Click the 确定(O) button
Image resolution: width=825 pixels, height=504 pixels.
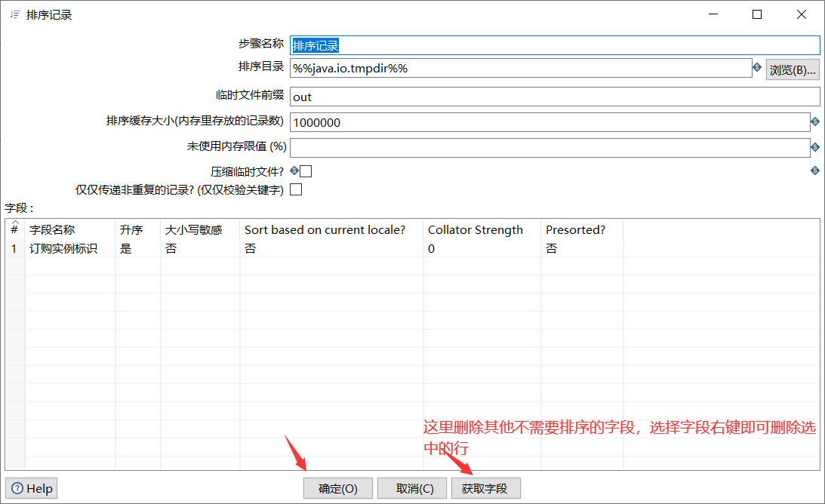pyautogui.click(x=338, y=488)
